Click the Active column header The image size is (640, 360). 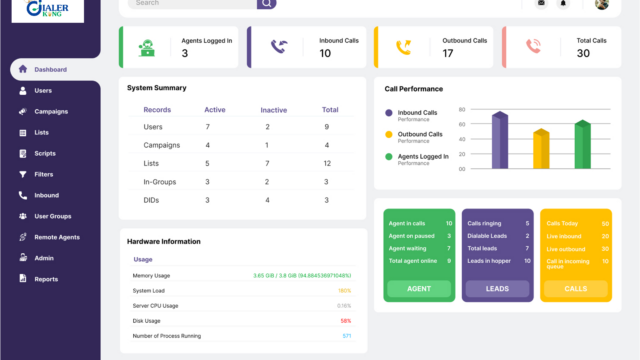[215, 110]
